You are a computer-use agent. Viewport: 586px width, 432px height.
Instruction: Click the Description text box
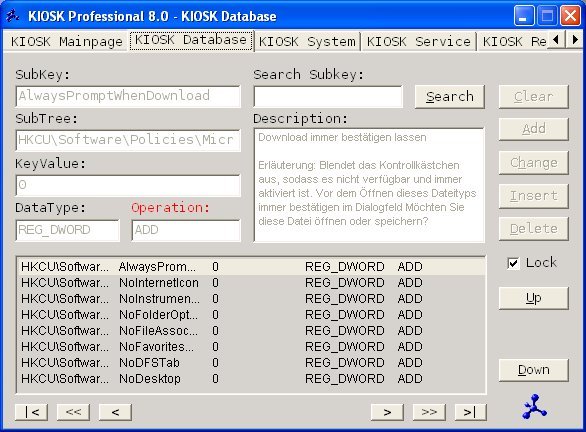click(369, 185)
